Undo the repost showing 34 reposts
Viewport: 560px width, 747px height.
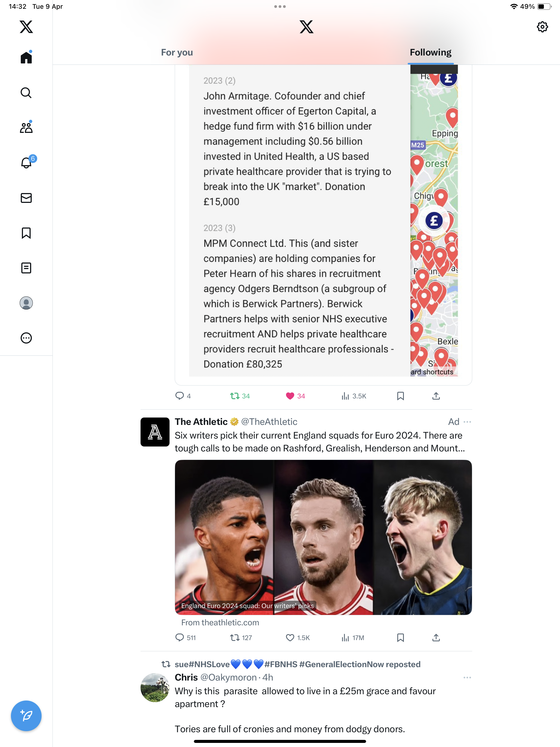coord(240,396)
